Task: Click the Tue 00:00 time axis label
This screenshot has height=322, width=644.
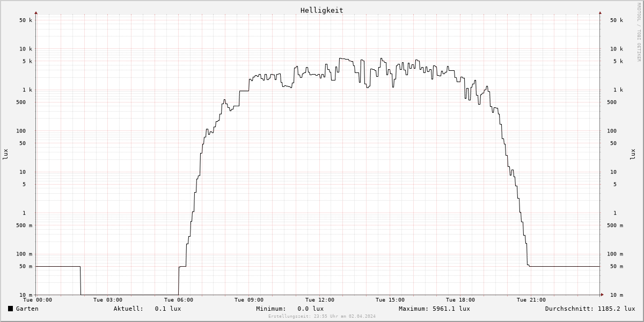Action: pos(38,300)
